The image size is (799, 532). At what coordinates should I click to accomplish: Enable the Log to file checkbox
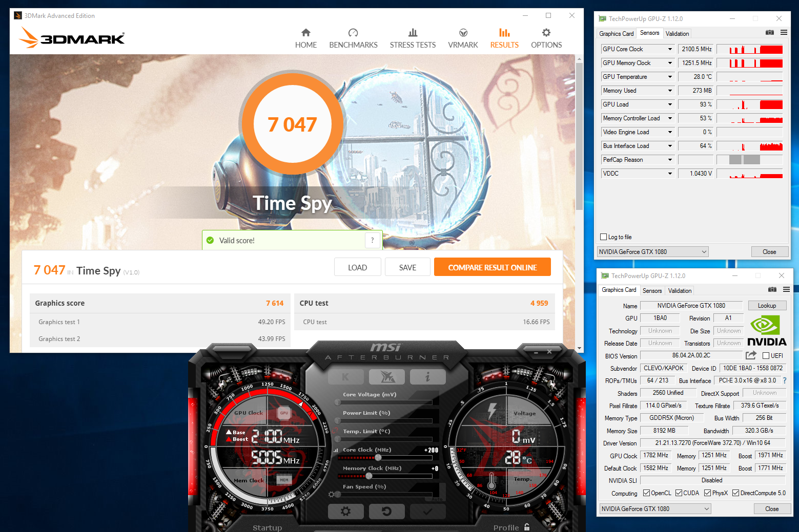coord(604,237)
